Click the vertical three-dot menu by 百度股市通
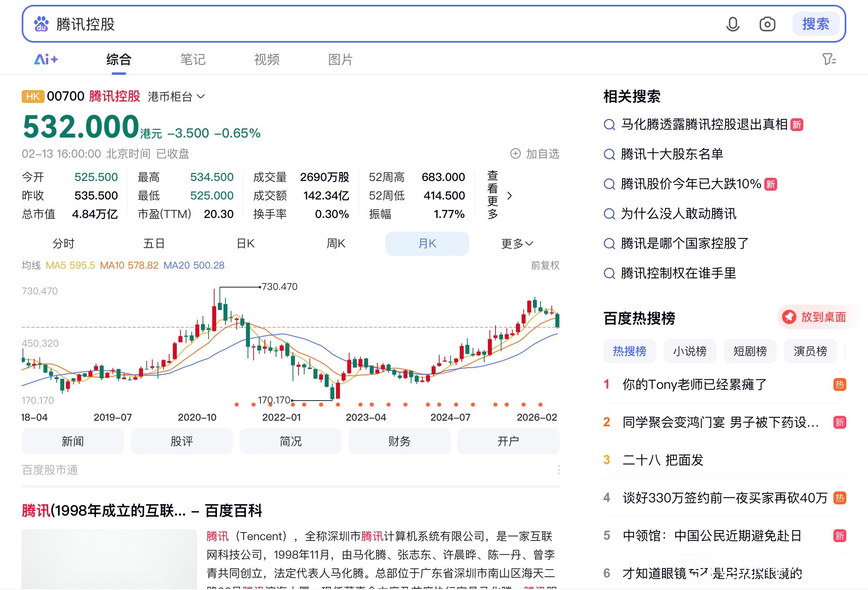This screenshot has height=590, width=868. [559, 470]
